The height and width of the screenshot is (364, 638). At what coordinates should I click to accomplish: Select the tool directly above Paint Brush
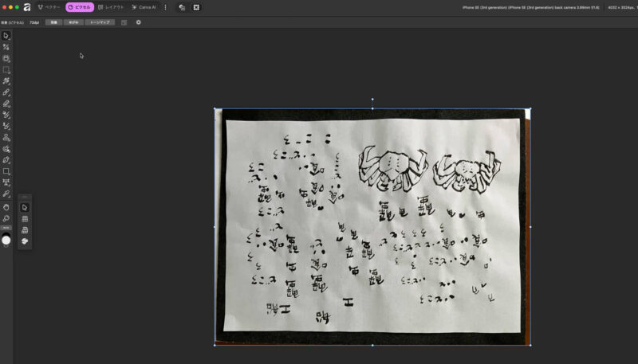[x=6, y=81]
